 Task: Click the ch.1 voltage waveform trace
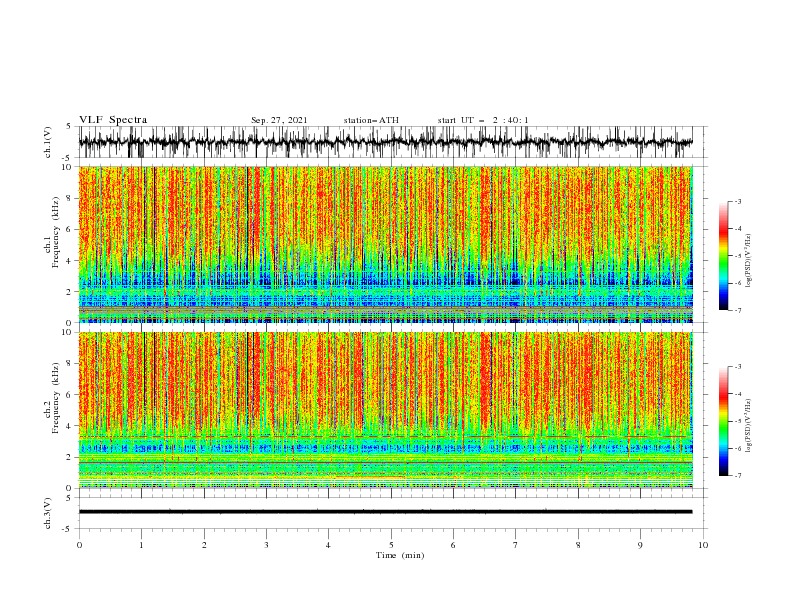pos(385,142)
